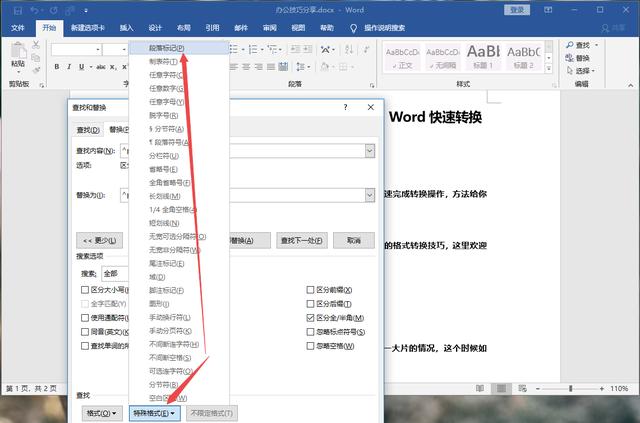Click the Sort A-Z icon

pos(349,49)
